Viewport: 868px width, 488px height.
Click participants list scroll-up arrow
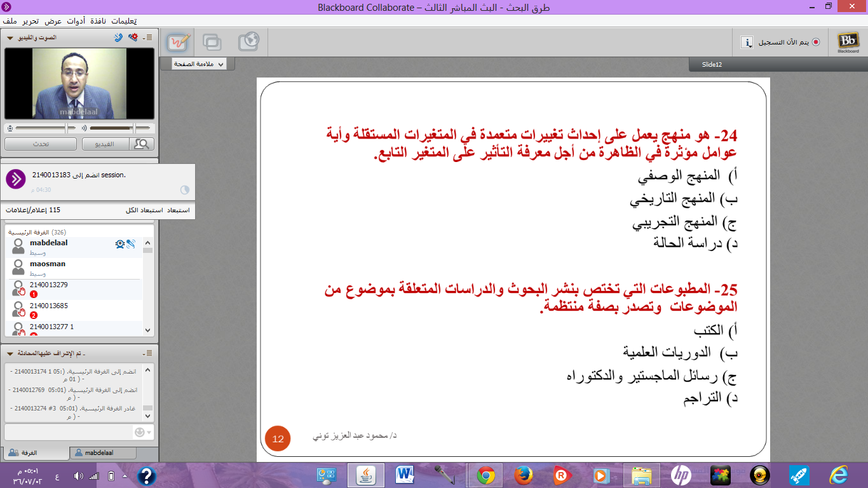[x=148, y=243]
